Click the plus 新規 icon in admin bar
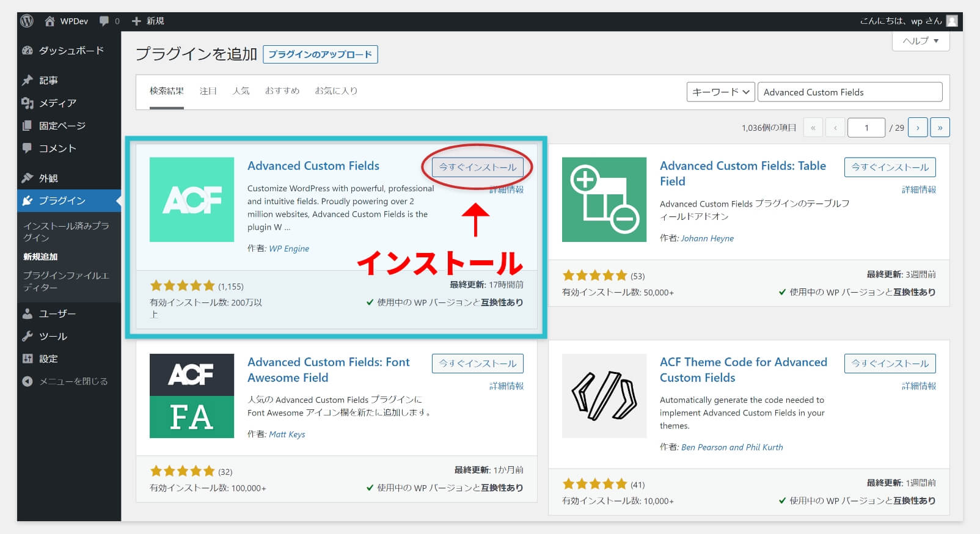Image resolution: width=980 pixels, height=534 pixels. point(136,21)
